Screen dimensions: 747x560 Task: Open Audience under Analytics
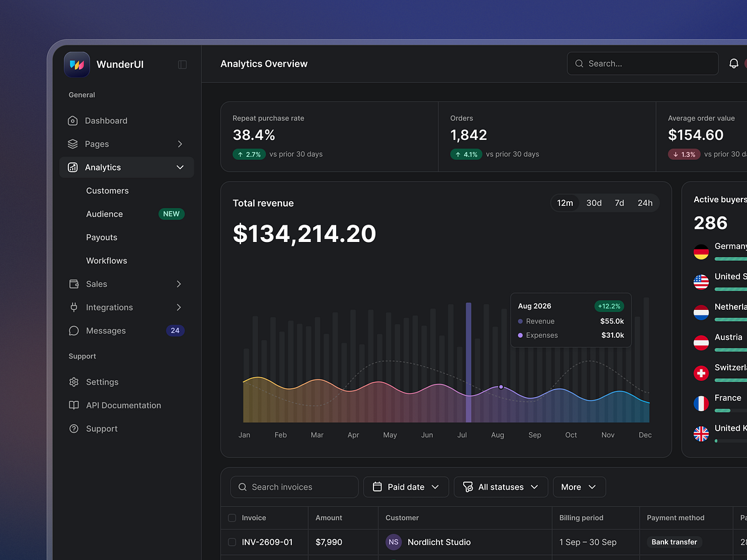pos(105,214)
